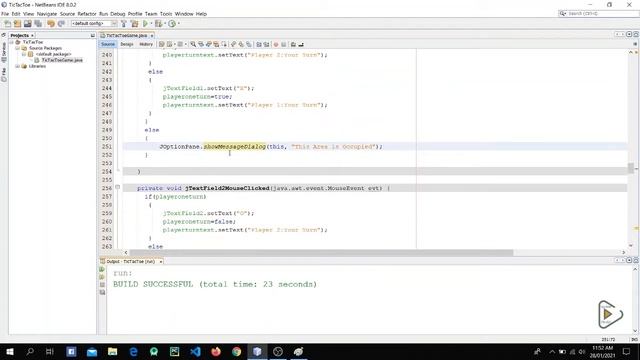This screenshot has height=360, width=640.
Task: Open the Profile Project dropdown arrow
Action: coord(178,24)
